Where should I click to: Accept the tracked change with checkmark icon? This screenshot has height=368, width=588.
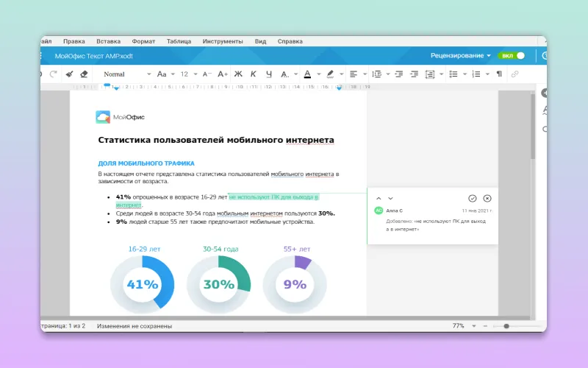click(x=473, y=199)
